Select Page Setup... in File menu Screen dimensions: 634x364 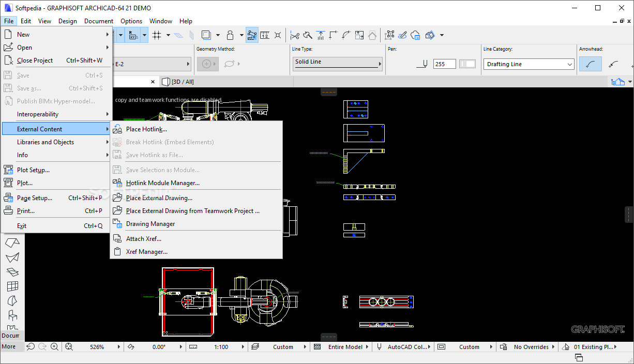[x=57, y=198]
